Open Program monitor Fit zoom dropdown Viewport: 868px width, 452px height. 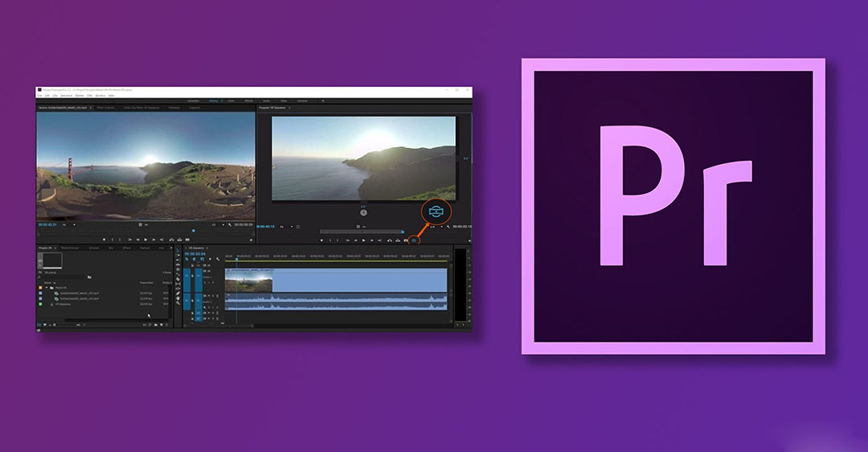(286, 227)
